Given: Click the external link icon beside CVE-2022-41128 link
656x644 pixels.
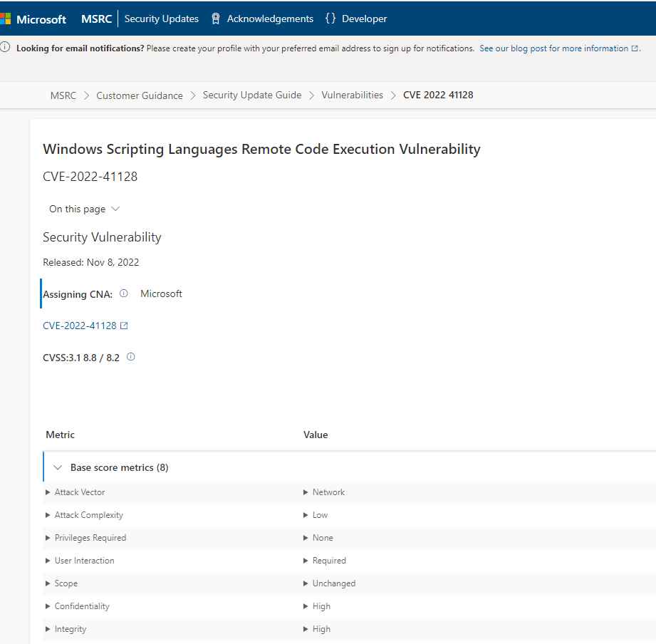Looking at the screenshot, I should pyautogui.click(x=124, y=326).
